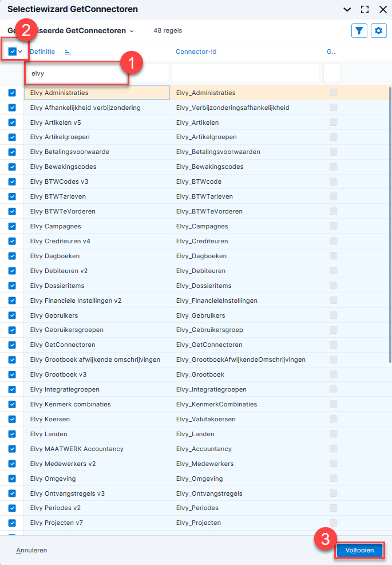Click the Elvy_Administraties connector id
The height and width of the screenshot is (565, 392).
(205, 93)
